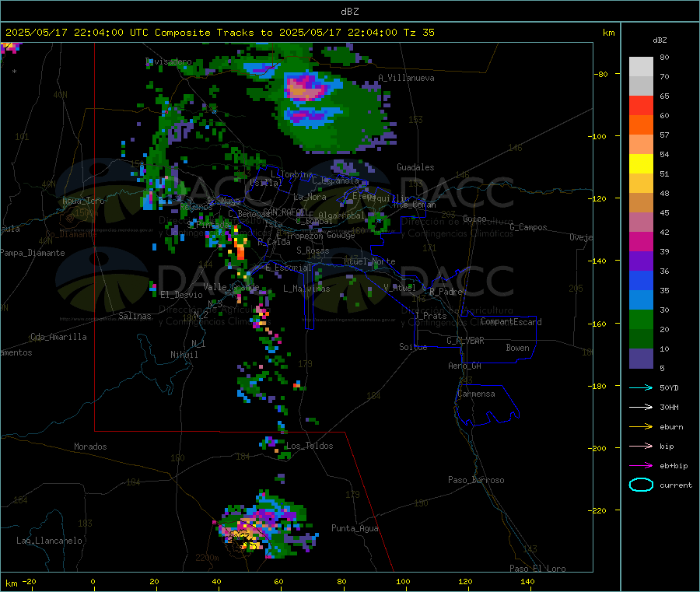Viewport: 700px width, 592px height.
Task: Click the 'dBZ' heading above the color scale
Action: [660, 40]
